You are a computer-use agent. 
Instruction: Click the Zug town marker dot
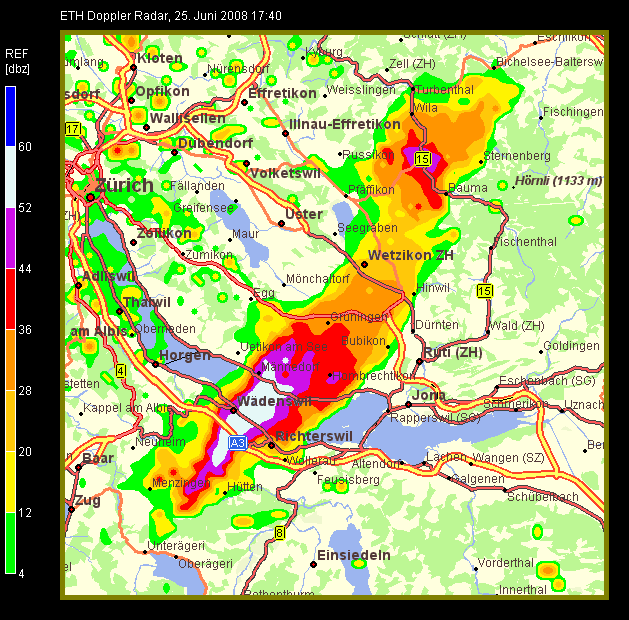click(x=71, y=509)
